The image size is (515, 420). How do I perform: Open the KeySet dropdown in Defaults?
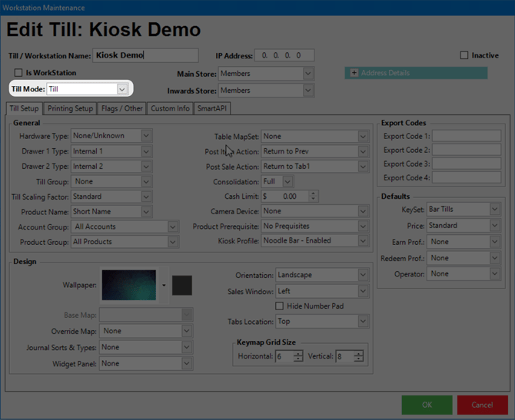(494, 210)
